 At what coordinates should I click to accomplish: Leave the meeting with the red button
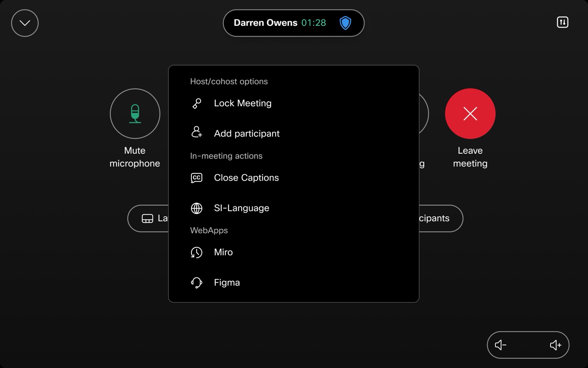pyautogui.click(x=470, y=114)
